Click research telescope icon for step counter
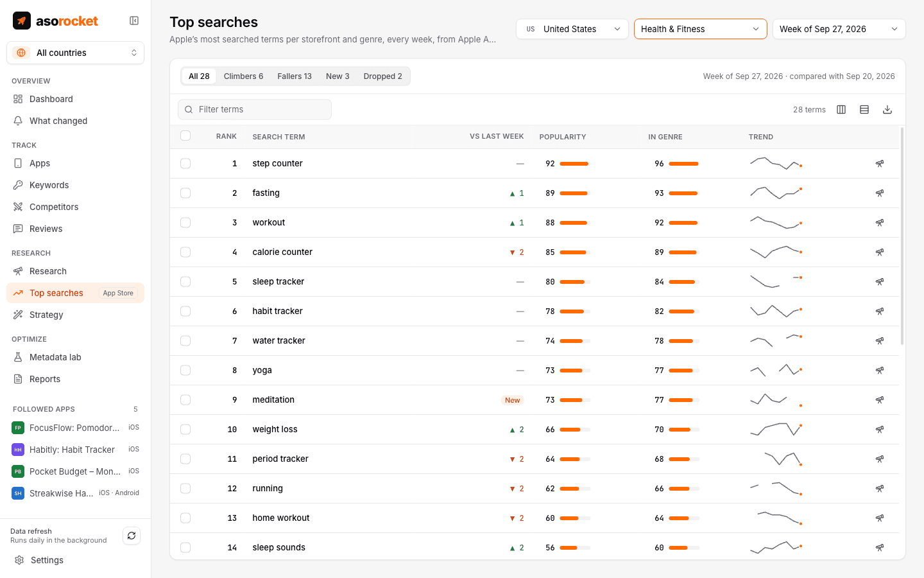 pos(880,164)
